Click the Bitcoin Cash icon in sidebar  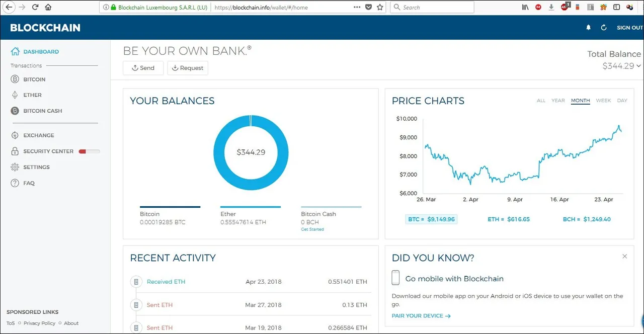point(15,111)
